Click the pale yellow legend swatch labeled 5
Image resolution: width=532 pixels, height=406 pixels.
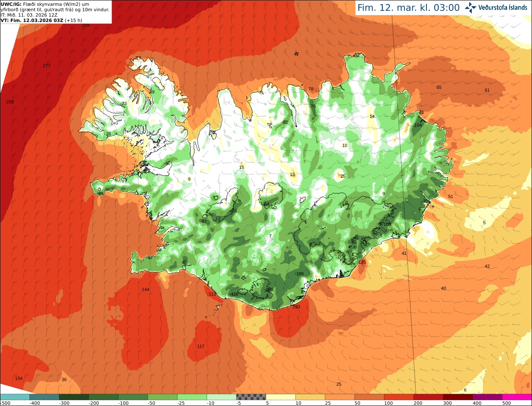(280, 397)
